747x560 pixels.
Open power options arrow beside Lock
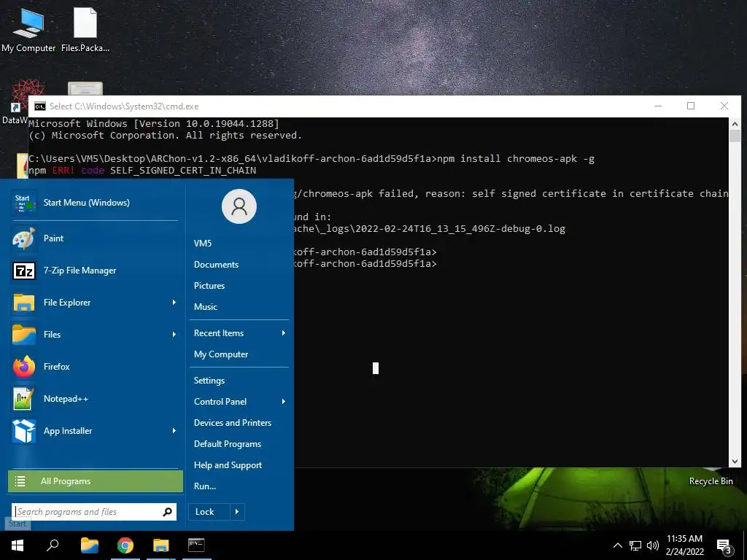coord(237,512)
